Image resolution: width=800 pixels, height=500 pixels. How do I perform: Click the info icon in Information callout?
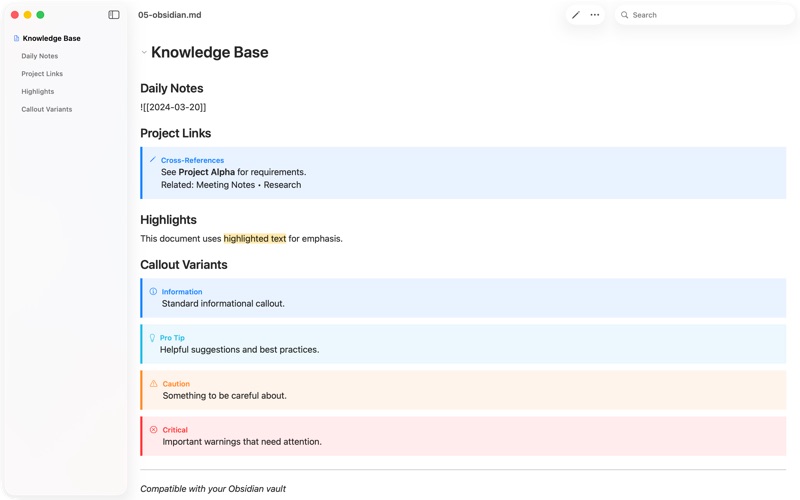click(x=153, y=291)
